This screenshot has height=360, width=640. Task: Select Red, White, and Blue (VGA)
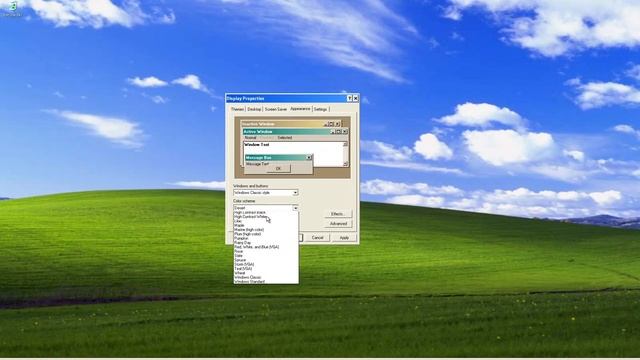(x=266, y=247)
